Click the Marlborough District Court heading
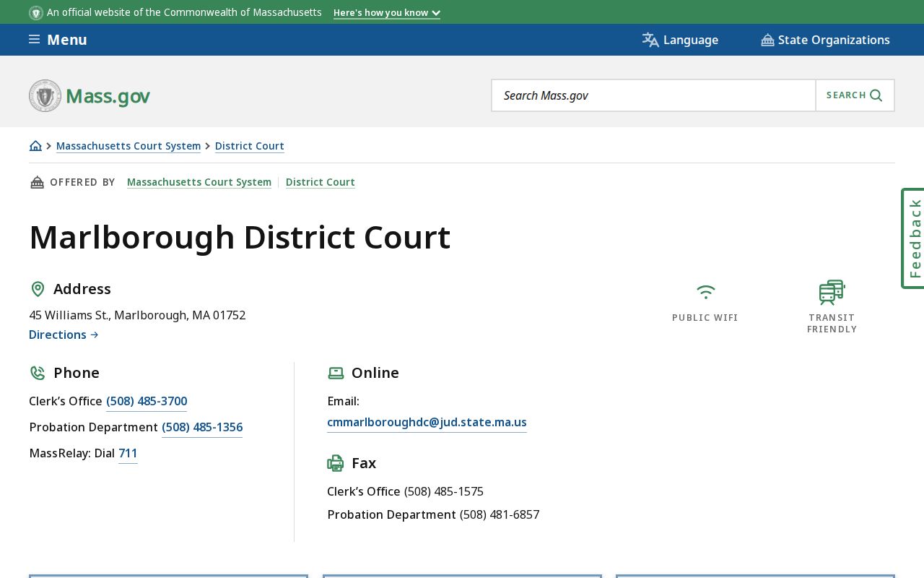 [x=240, y=238]
